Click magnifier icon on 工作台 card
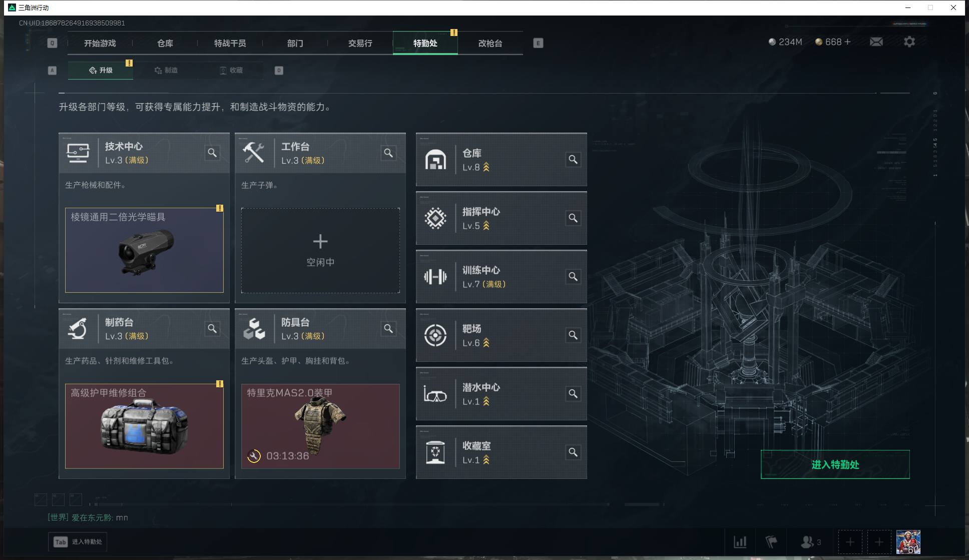 coord(388,153)
